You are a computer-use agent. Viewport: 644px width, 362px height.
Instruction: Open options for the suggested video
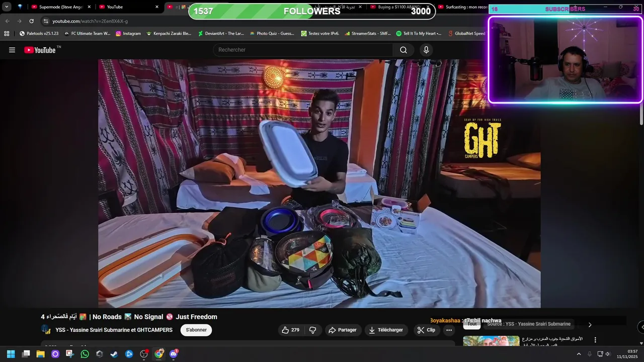pyautogui.click(x=595, y=340)
